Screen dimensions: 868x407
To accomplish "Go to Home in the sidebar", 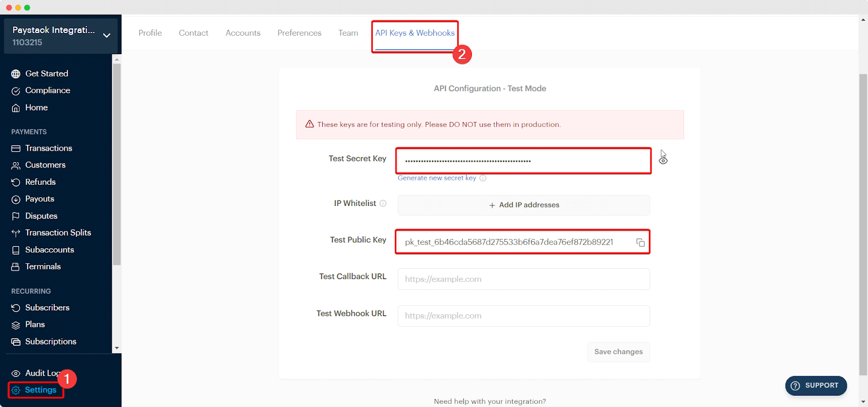I will pyautogui.click(x=36, y=108).
